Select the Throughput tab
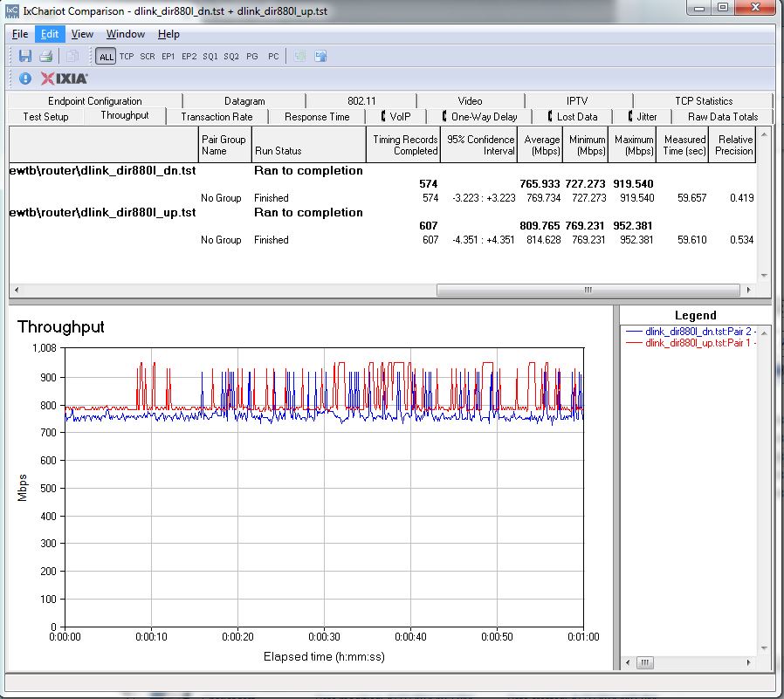This screenshot has height=699, width=784. coord(125,115)
